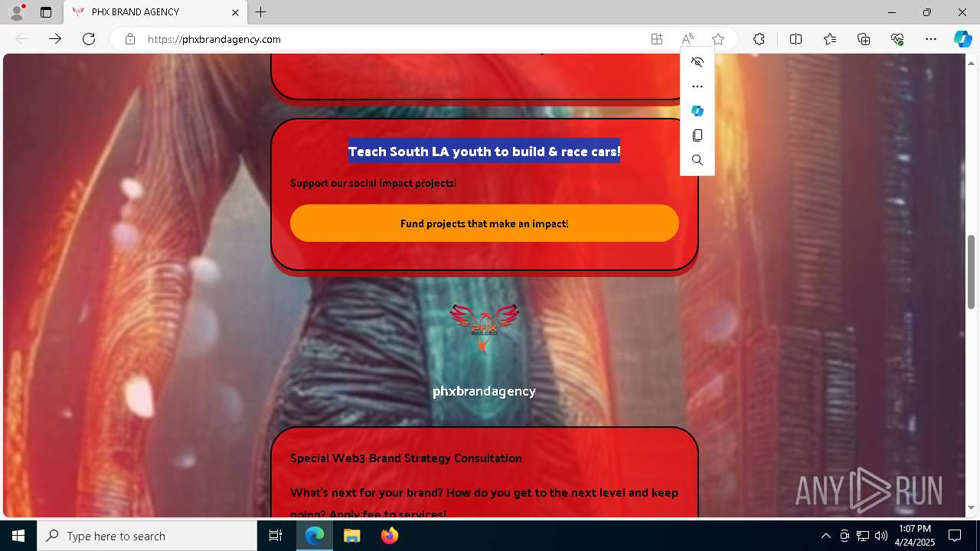Screen dimensions: 980x551
Task: Open File Explorer from the taskbar
Action: (351, 536)
